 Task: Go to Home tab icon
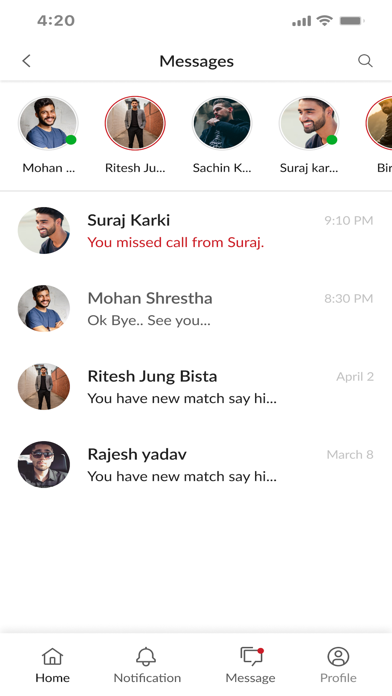52,656
